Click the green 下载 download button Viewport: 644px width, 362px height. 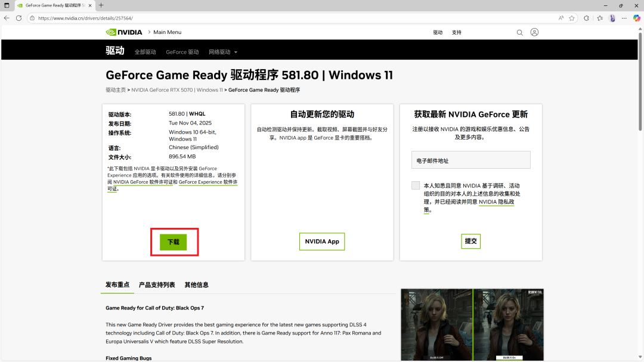point(174,242)
